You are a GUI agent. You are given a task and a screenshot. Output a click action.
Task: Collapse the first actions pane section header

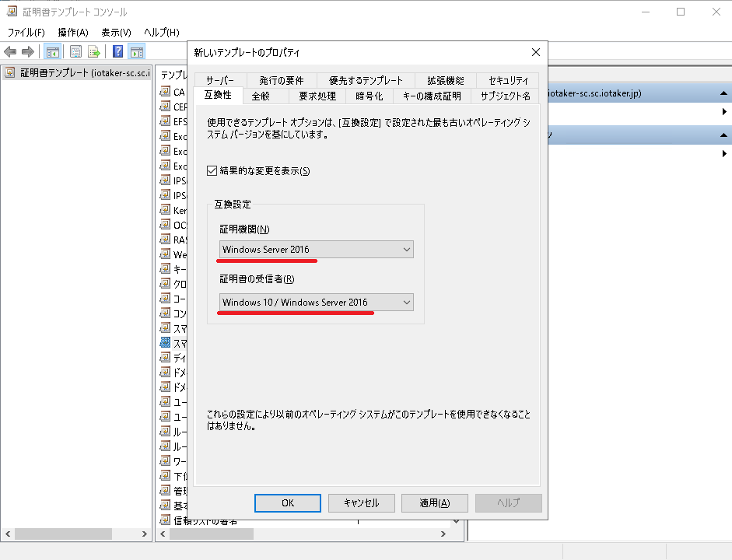723,93
